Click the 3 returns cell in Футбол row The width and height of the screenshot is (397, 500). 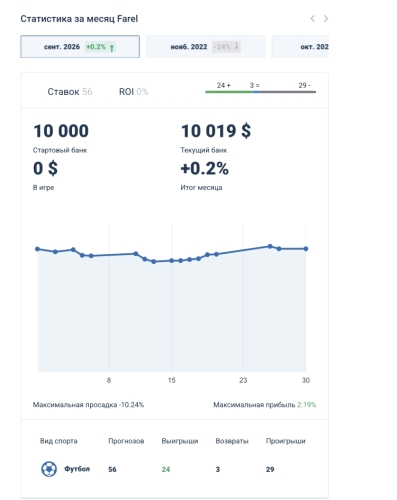(218, 469)
